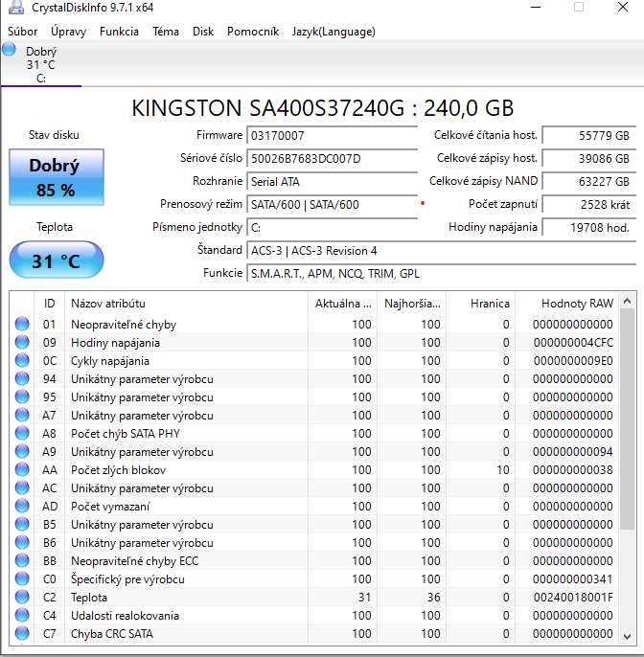Click status orb of attribute 09 Hodiny napájania
The height and width of the screenshot is (657, 644).
[x=22, y=342]
